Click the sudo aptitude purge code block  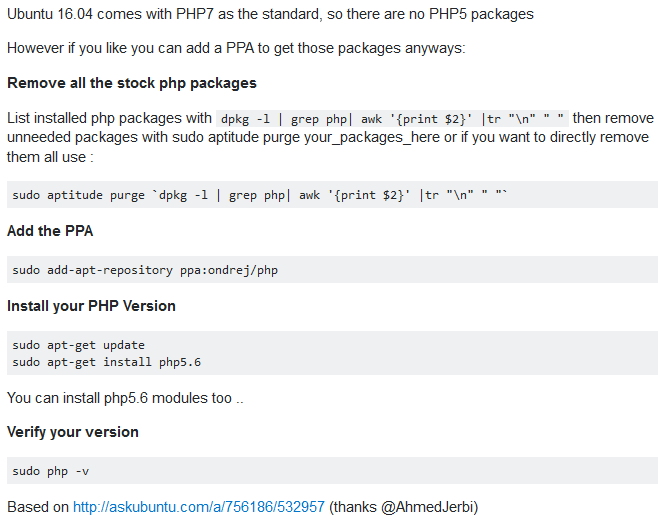click(261, 195)
